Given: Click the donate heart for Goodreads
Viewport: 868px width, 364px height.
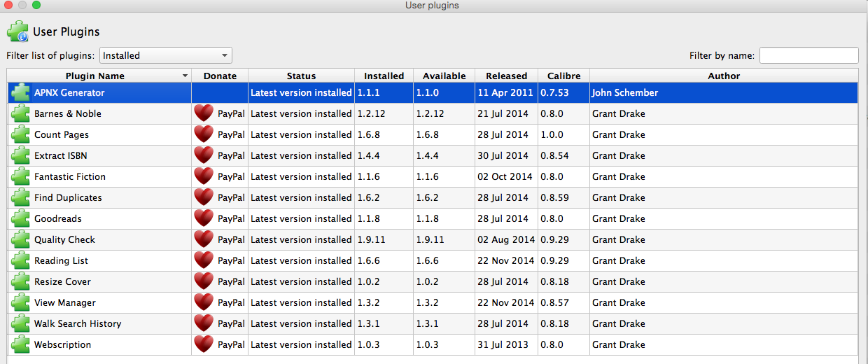Looking at the screenshot, I should tap(204, 218).
